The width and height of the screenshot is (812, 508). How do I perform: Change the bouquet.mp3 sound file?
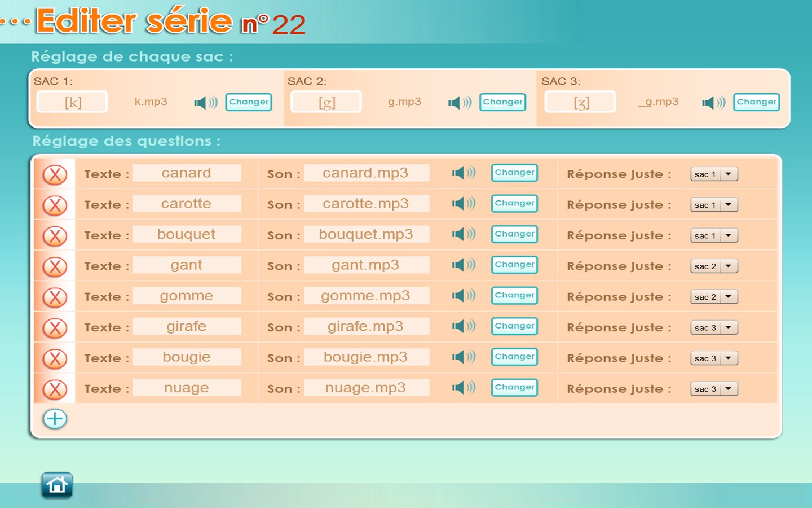(x=515, y=234)
